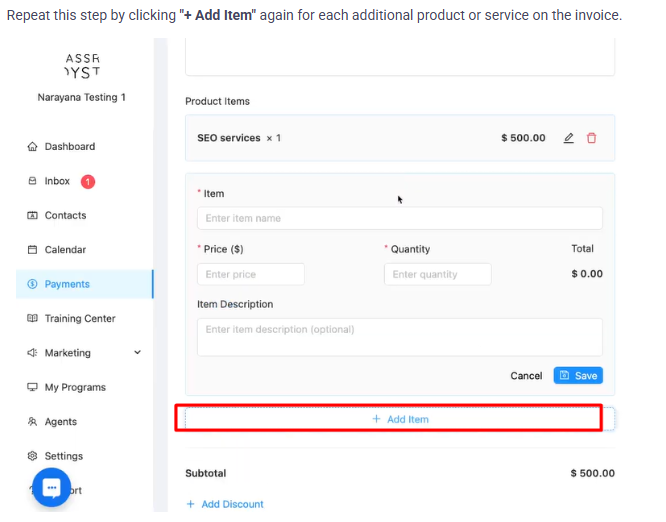Screen dimensions: 666x522
Task: Click the Settings gear icon
Action: (33, 456)
